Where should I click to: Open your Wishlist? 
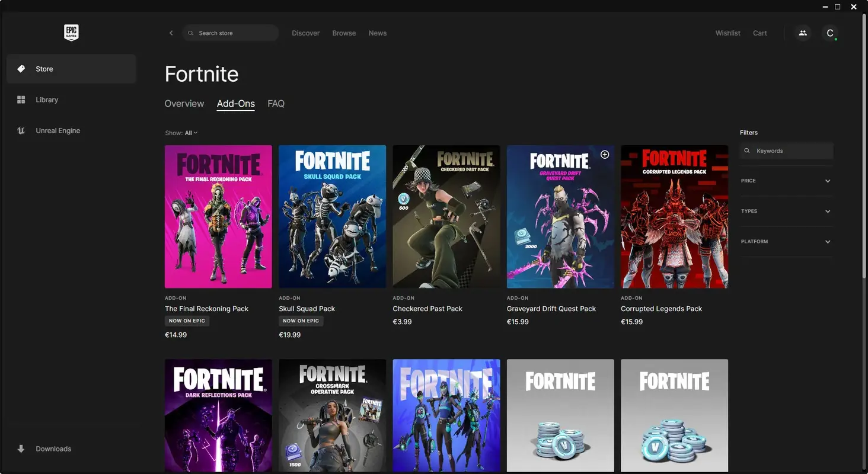[727, 33]
